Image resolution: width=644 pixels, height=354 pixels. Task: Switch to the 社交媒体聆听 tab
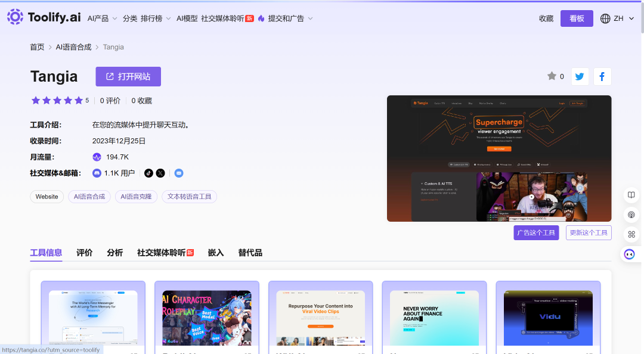(x=165, y=253)
